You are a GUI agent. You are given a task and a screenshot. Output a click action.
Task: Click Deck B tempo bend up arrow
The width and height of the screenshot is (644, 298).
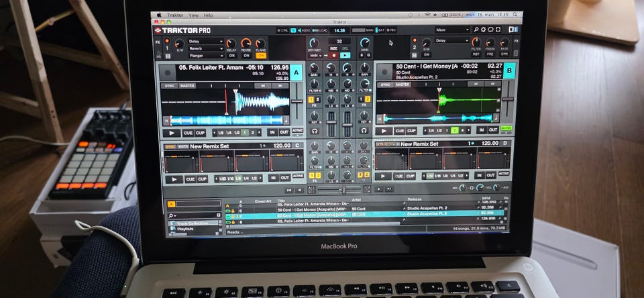pyautogui.click(x=493, y=83)
